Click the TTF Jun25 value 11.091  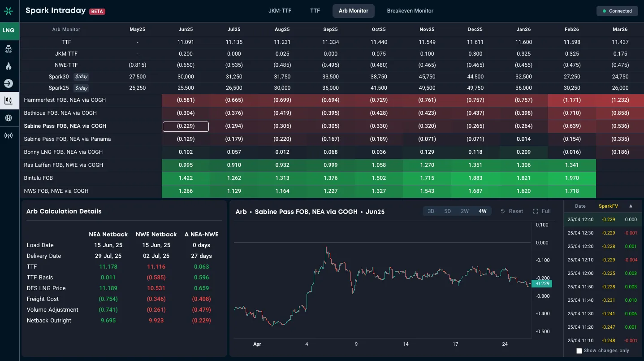pyautogui.click(x=186, y=42)
